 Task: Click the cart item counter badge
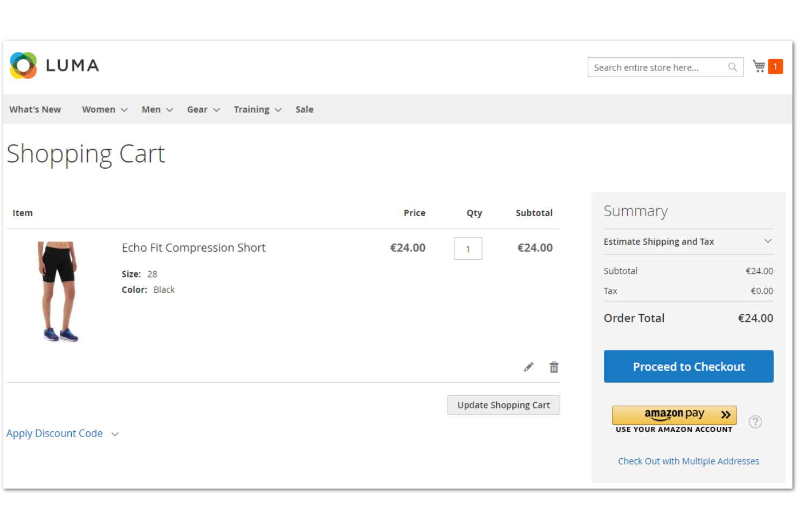coord(775,66)
